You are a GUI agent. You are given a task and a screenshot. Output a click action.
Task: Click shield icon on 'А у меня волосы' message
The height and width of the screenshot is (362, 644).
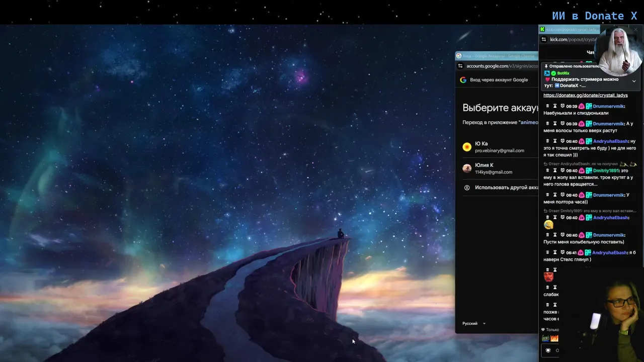coord(562,124)
